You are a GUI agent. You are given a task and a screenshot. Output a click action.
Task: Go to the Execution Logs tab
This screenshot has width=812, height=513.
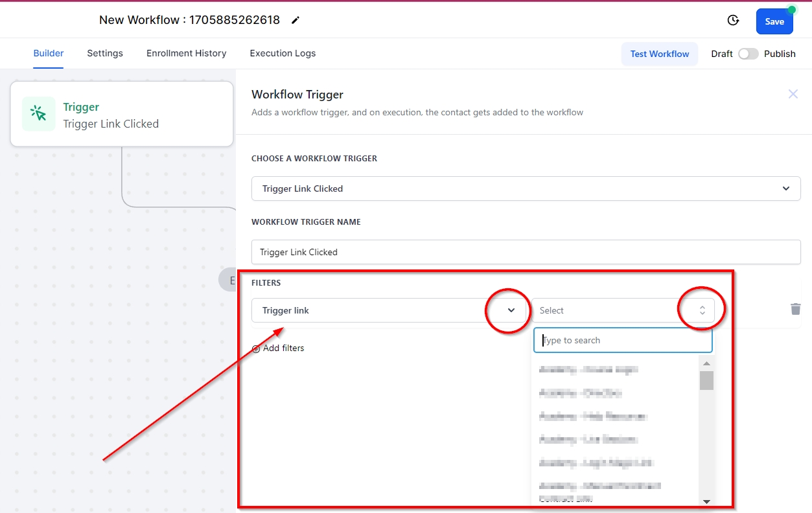[x=283, y=53]
